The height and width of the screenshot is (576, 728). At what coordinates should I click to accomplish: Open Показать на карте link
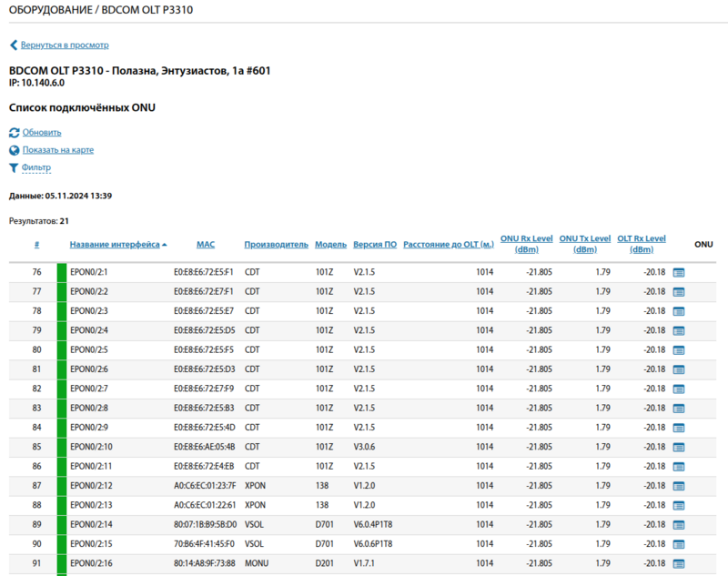pyautogui.click(x=58, y=150)
